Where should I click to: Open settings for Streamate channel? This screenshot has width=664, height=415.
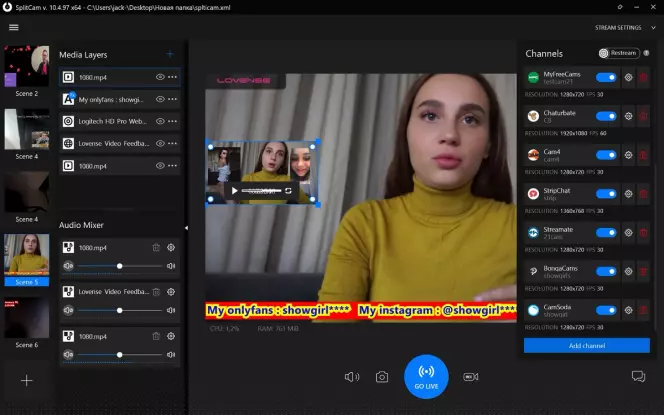point(628,232)
